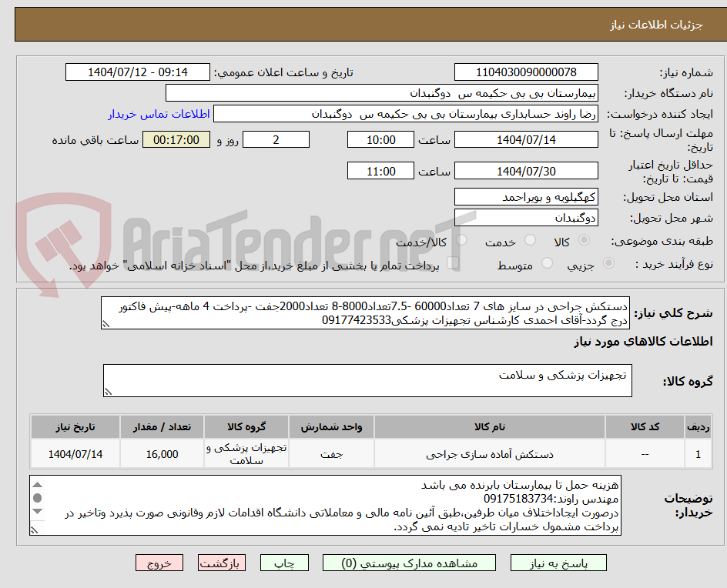Image resolution: width=727 pixels, height=588 pixels.
Task: Choose the جزیی purchase process option
Action: coord(608,262)
